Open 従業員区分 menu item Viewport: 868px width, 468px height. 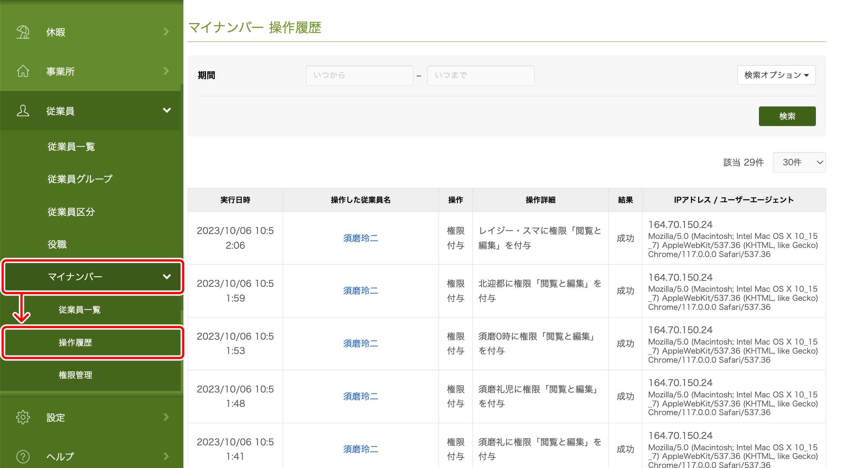tap(71, 212)
